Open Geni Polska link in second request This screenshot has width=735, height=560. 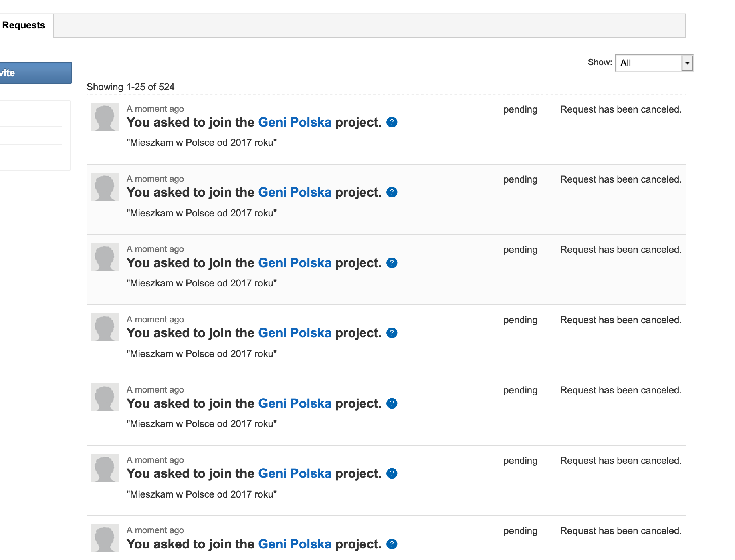295,193
